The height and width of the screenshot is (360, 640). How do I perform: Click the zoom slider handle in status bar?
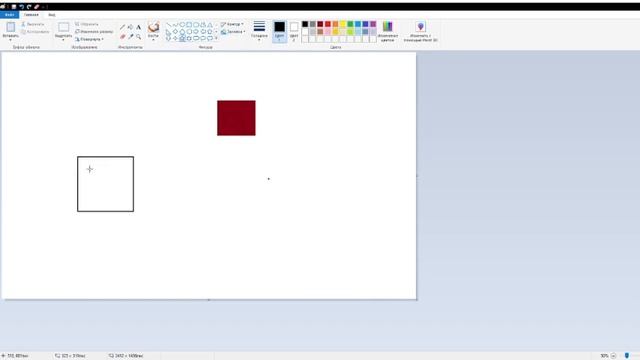pos(627,356)
